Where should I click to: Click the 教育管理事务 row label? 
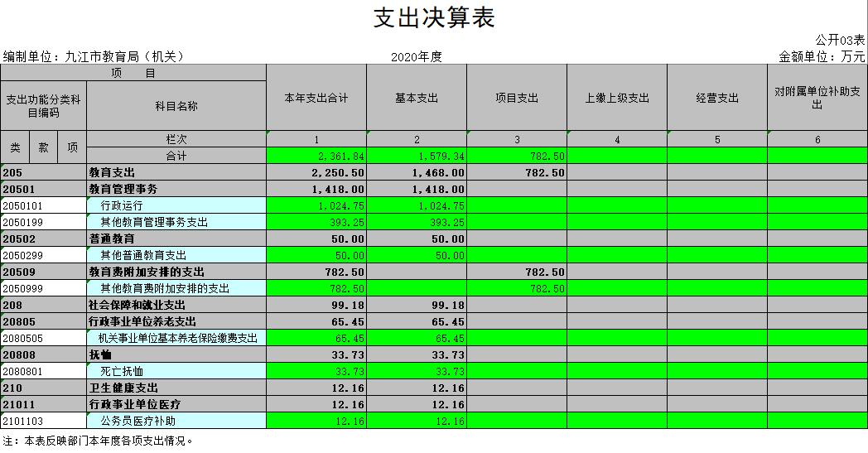[x=123, y=189]
